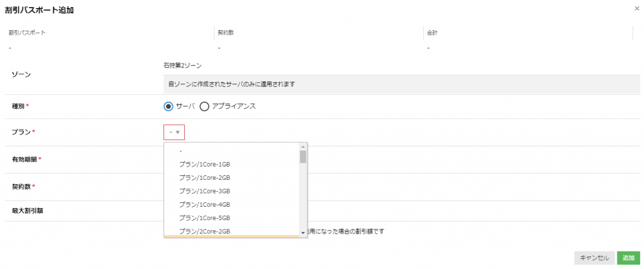The width and height of the screenshot is (644, 269).
Task: Click the 石狩第2ゾーン zone name text
Action: coord(184,65)
